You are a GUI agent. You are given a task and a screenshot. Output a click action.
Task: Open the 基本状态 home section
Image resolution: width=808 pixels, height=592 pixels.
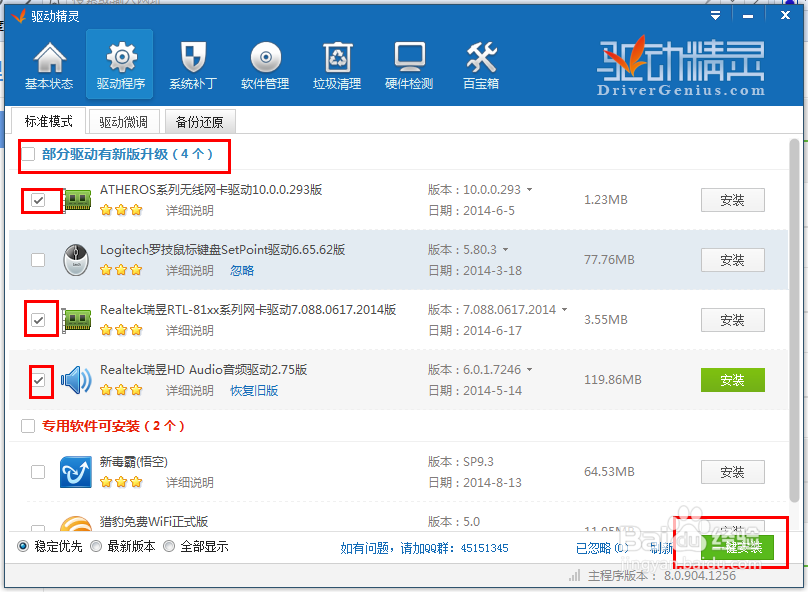pos(49,65)
